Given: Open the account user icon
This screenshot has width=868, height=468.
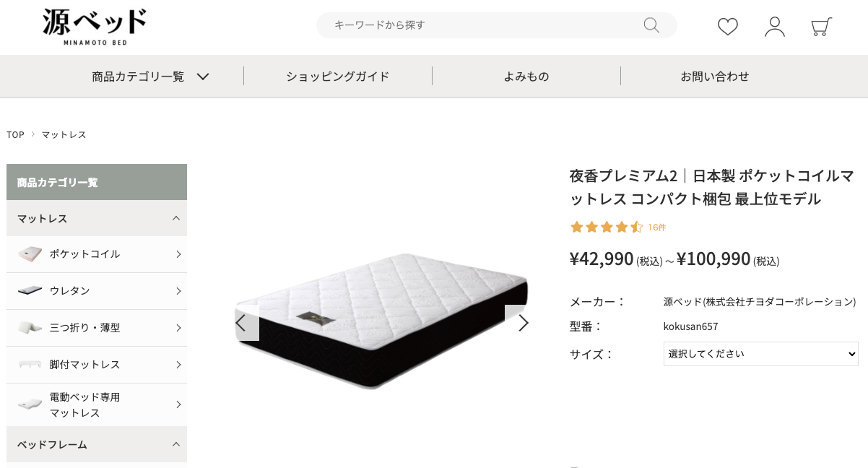Looking at the screenshot, I should pos(775,27).
